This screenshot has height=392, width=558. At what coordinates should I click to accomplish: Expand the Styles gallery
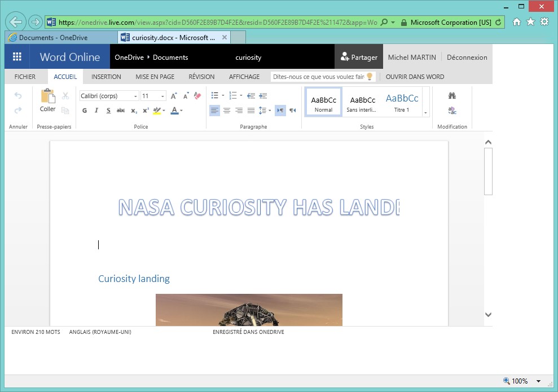tap(426, 113)
